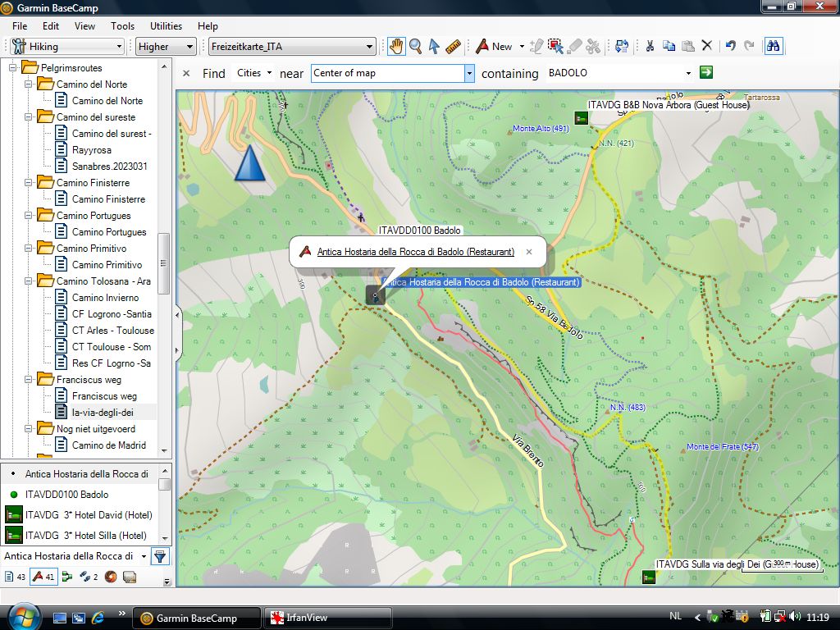Pick the Measure ruler tool

point(453,47)
